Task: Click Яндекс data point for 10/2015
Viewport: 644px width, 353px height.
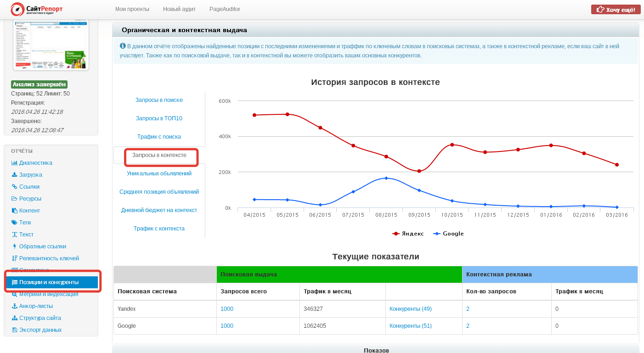Action: [x=452, y=145]
